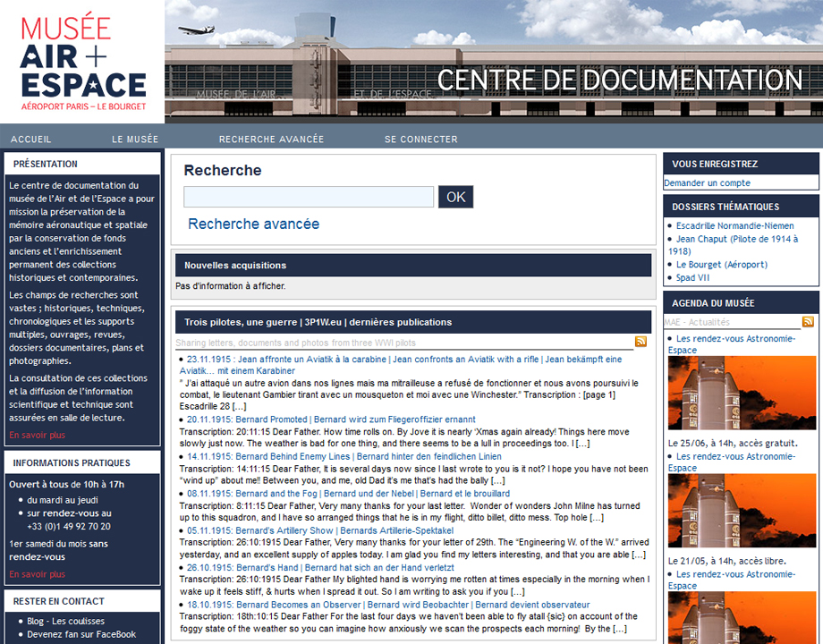This screenshot has width=823, height=644.
Task: Open the Accueil menu item
Action: pyautogui.click(x=31, y=140)
